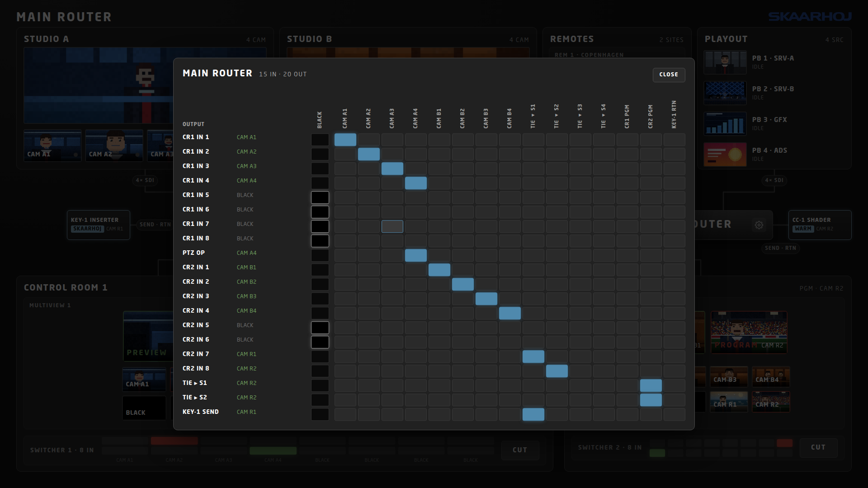The width and height of the screenshot is (868, 488).
Task: Toggle CR2 PGM crosspoint on TIE S2 output
Action: [651, 400]
